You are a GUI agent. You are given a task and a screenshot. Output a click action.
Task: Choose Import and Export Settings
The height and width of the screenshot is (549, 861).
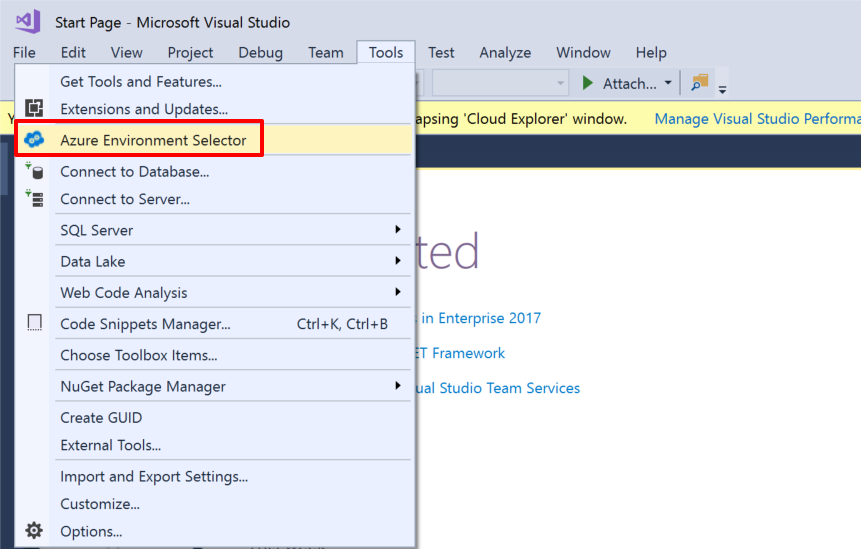(154, 477)
